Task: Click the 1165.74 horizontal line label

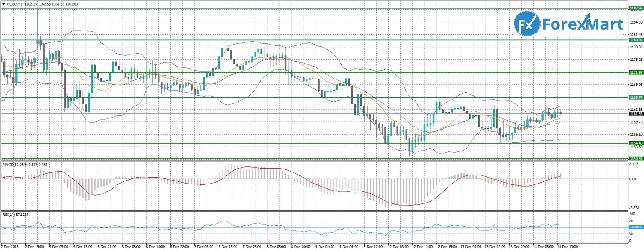Action: tap(635, 97)
